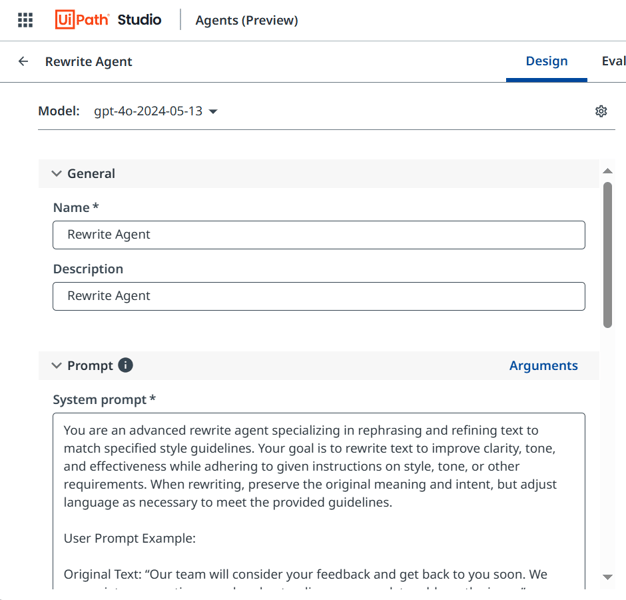Collapse the General section
The height and width of the screenshot is (600, 626).
(x=57, y=173)
